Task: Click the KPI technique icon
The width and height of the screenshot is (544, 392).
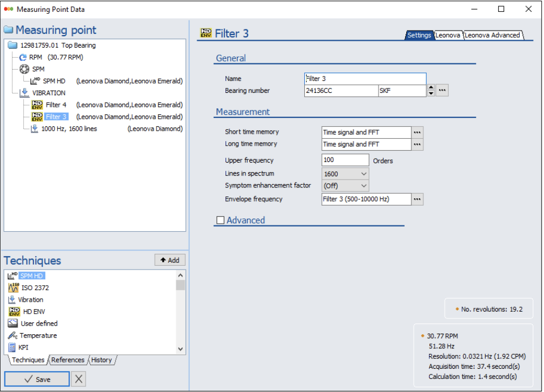Action: 13,347
